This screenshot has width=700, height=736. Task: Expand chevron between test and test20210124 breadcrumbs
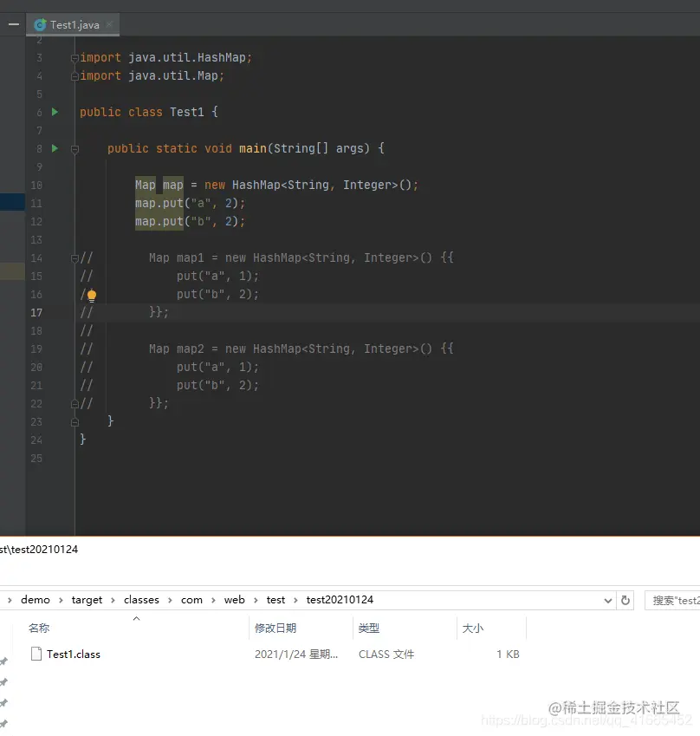click(x=295, y=601)
